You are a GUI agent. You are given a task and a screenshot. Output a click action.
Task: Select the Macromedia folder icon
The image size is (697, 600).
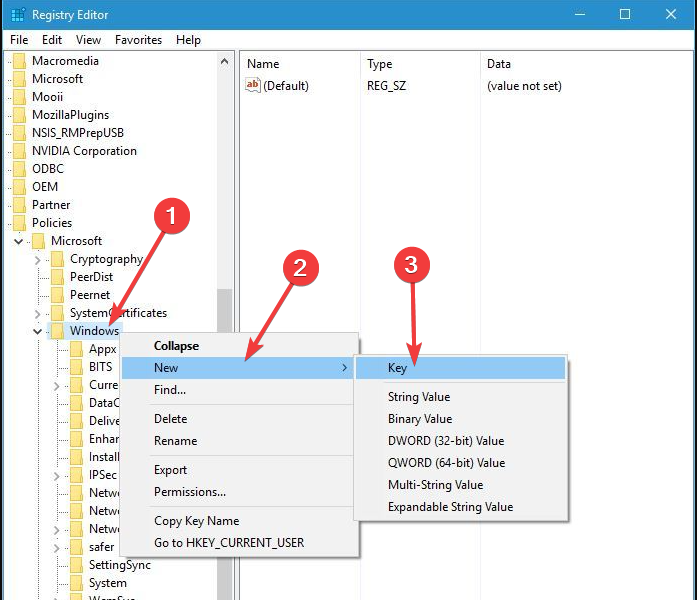[x=20, y=61]
